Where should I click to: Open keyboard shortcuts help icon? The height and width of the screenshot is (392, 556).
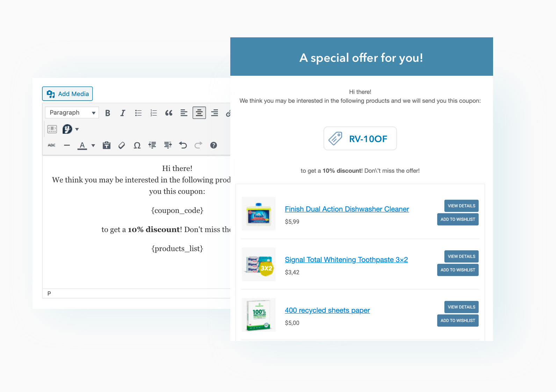214,146
